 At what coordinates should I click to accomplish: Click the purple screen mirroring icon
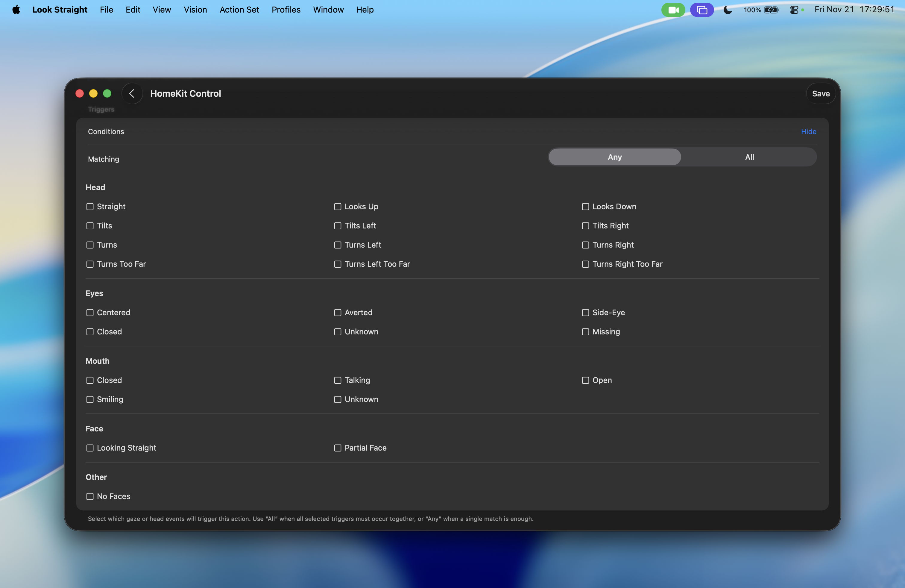701,10
